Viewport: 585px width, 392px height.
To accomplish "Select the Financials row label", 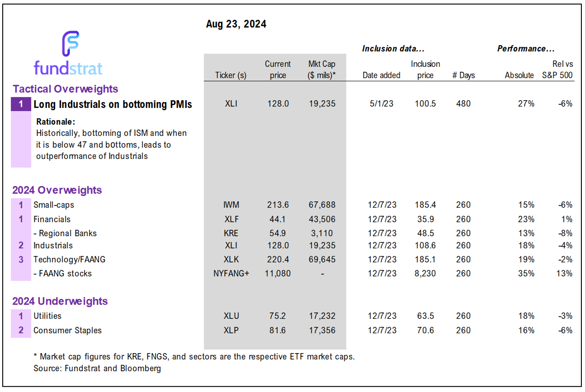I will [52, 219].
